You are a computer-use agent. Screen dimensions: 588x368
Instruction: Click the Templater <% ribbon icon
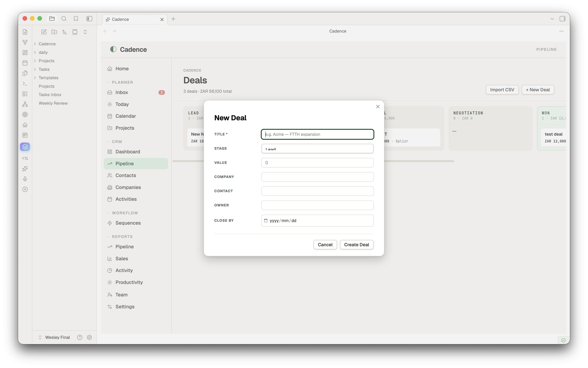[x=25, y=158]
